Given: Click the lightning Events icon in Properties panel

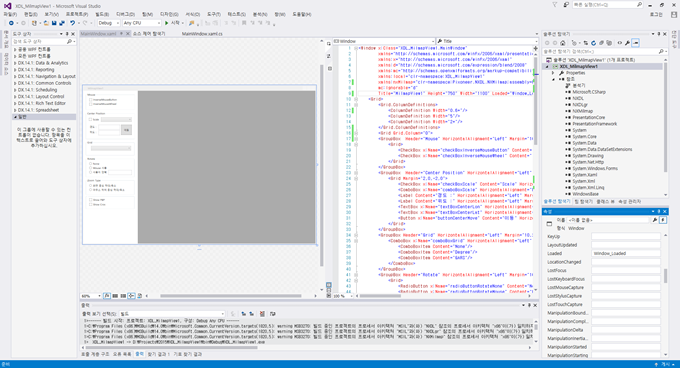Looking at the screenshot, I should 663,220.
